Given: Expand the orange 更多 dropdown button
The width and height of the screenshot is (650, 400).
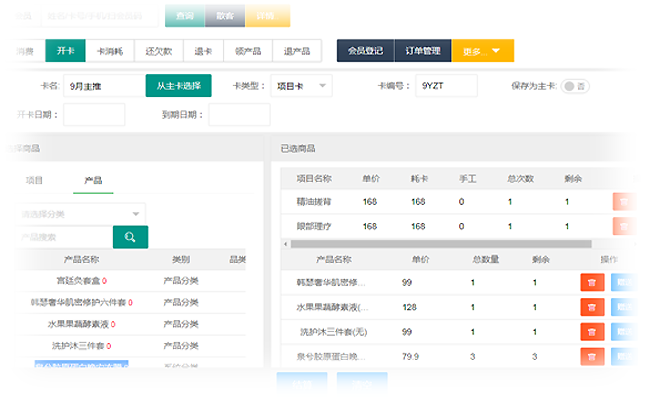Looking at the screenshot, I should click(483, 51).
